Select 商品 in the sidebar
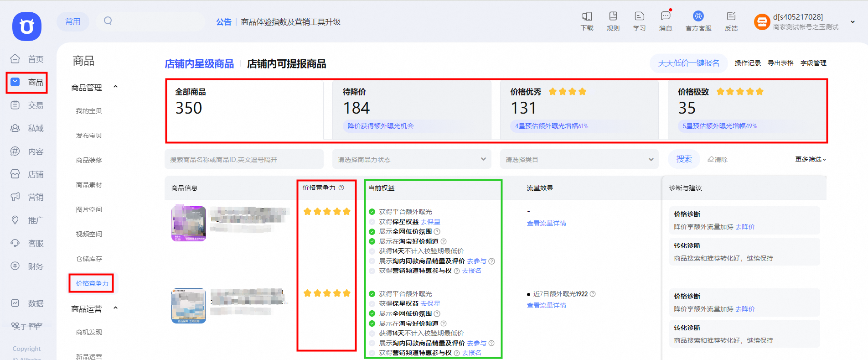The width and height of the screenshot is (868, 360). tap(27, 82)
